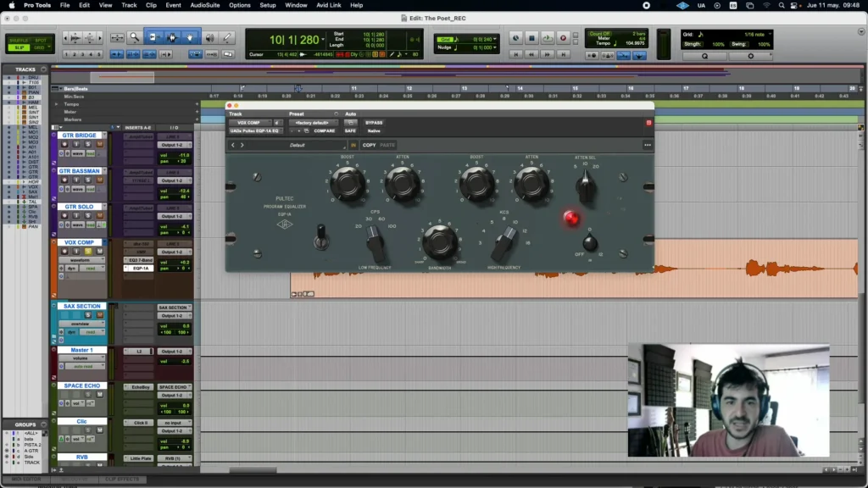
Task: Open the Setup menu
Action: [x=268, y=6]
